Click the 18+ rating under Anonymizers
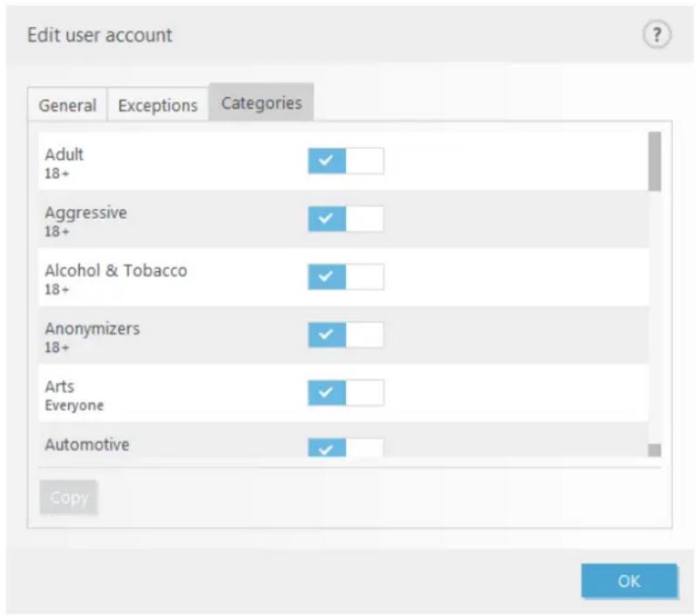The height and width of the screenshot is (616, 696). tap(57, 347)
